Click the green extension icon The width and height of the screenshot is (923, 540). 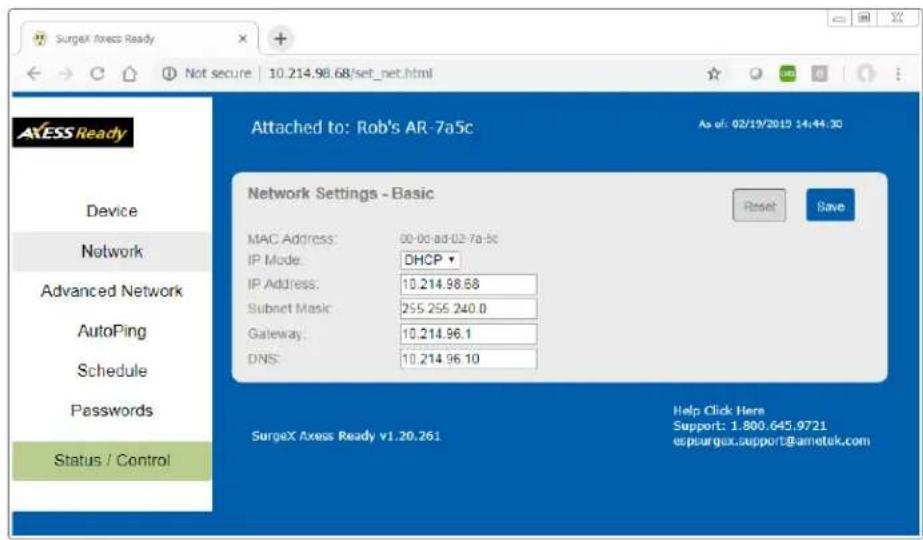(x=787, y=74)
